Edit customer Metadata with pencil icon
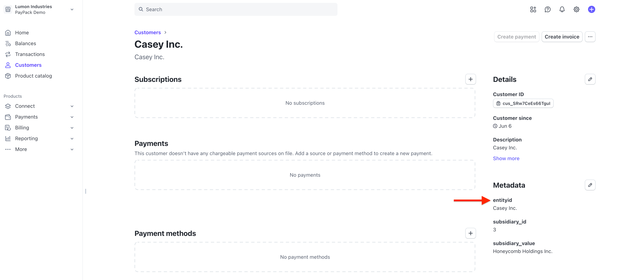This screenshot has width=644, height=280. point(590,185)
